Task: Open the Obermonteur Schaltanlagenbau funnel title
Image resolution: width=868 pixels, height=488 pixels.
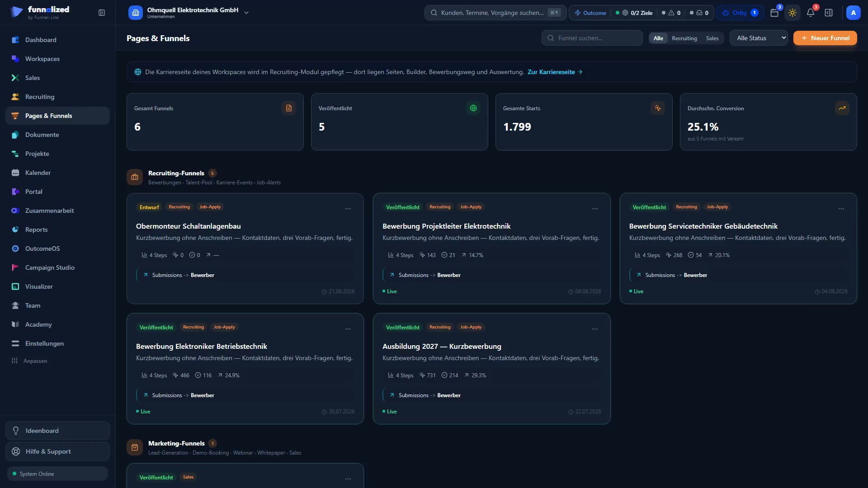Action: pyautogui.click(x=189, y=226)
